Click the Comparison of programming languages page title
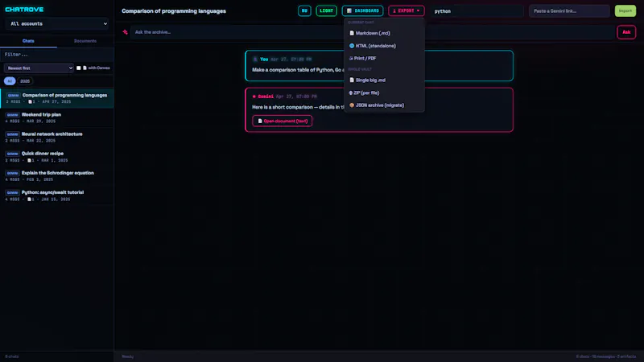Viewport: 644px width, 362px height. (x=174, y=11)
